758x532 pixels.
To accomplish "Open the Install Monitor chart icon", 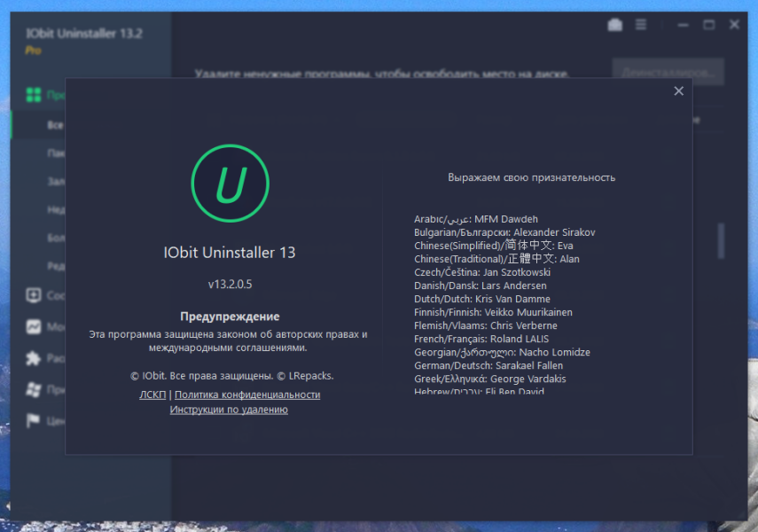I will (x=34, y=327).
